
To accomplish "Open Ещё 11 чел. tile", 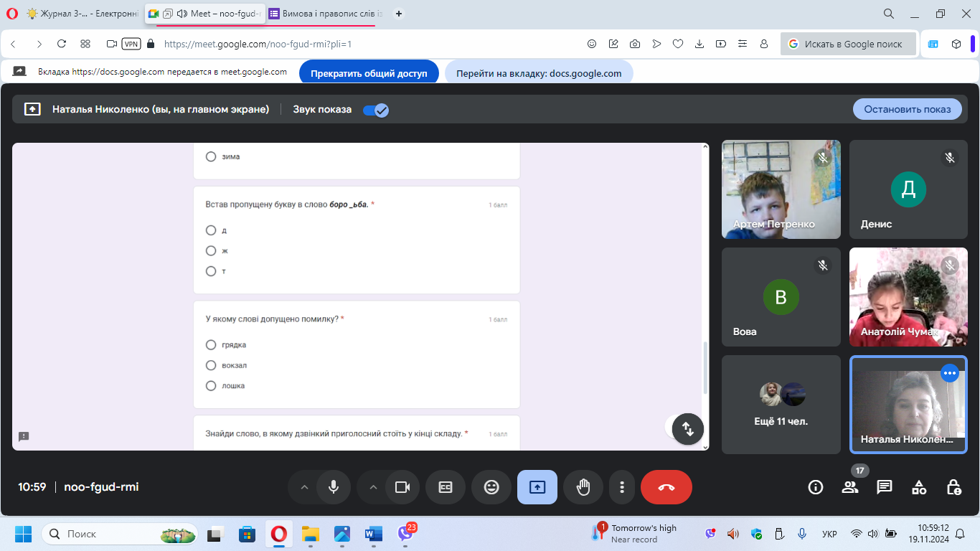I will coord(781,405).
